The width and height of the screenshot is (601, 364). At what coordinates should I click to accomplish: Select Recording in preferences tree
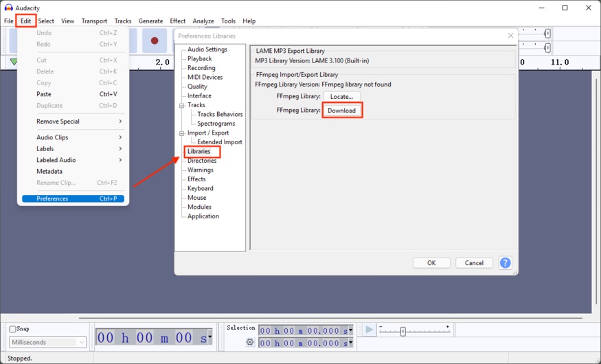(201, 68)
